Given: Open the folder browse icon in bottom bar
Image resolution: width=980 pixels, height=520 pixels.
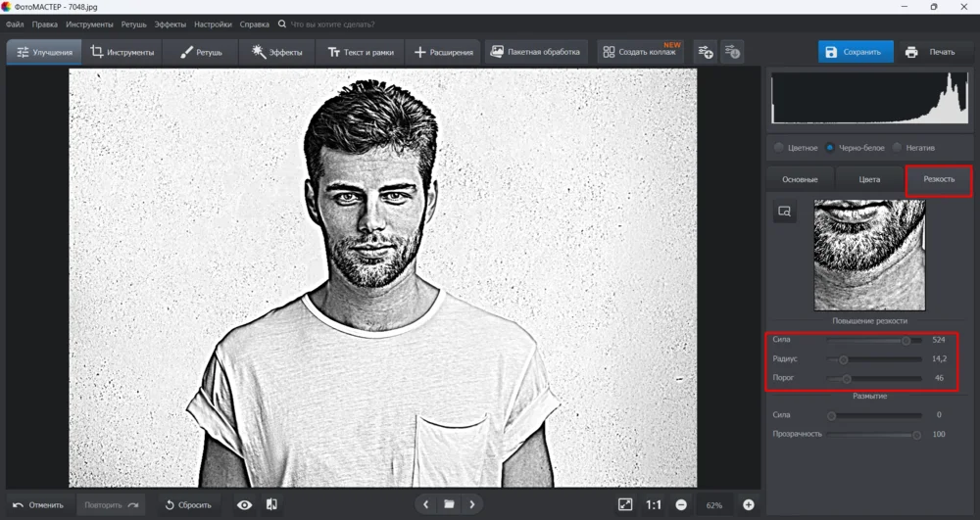Looking at the screenshot, I should [449, 504].
